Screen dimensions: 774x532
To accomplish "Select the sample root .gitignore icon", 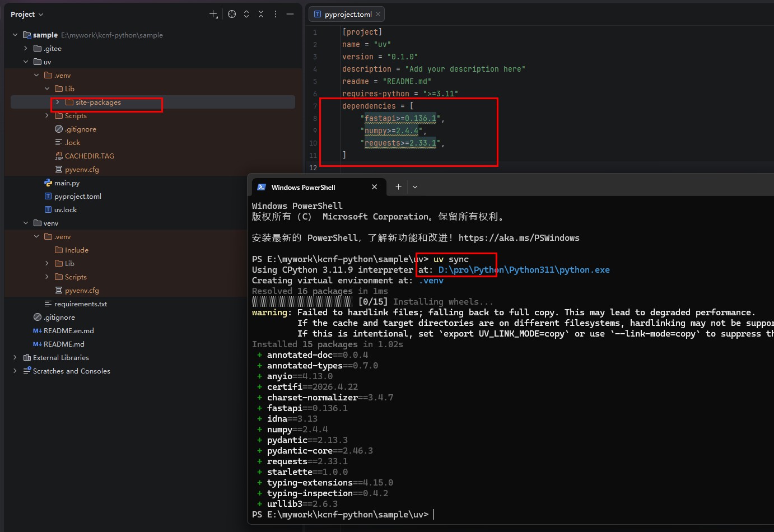I will pyautogui.click(x=38, y=317).
